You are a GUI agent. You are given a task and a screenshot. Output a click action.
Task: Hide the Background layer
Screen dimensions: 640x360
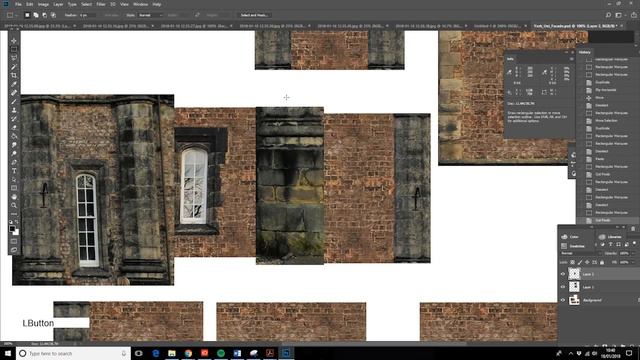pos(563,300)
